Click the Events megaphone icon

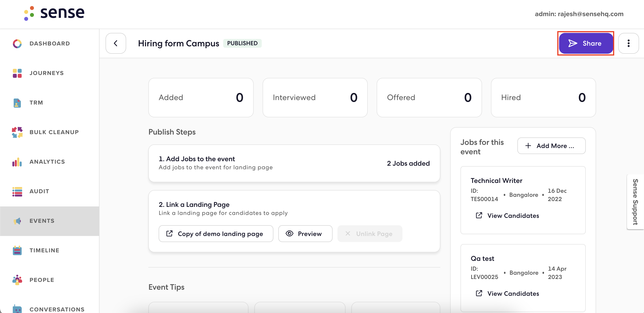point(17,221)
